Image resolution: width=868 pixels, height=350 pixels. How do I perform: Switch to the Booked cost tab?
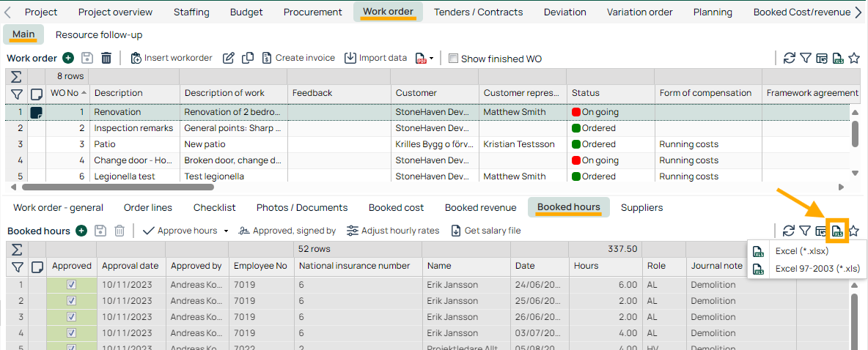pos(397,207)
